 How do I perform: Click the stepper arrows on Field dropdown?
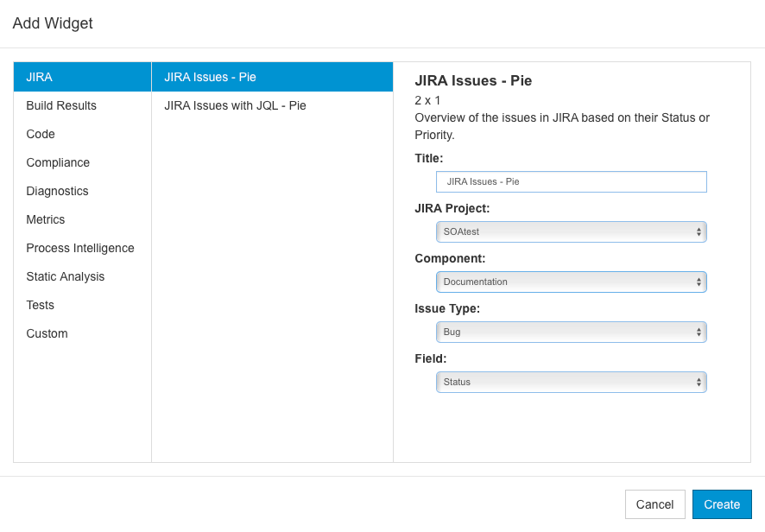tap(699, 383)
